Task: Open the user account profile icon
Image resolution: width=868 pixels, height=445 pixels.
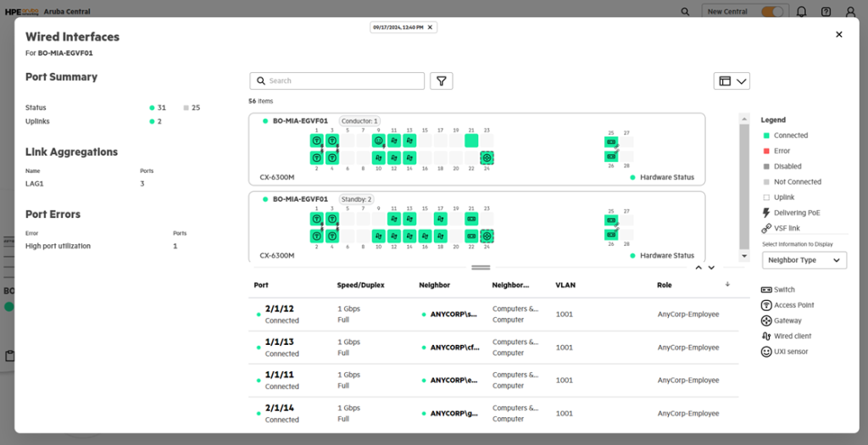Action: [x=850, y=12]
